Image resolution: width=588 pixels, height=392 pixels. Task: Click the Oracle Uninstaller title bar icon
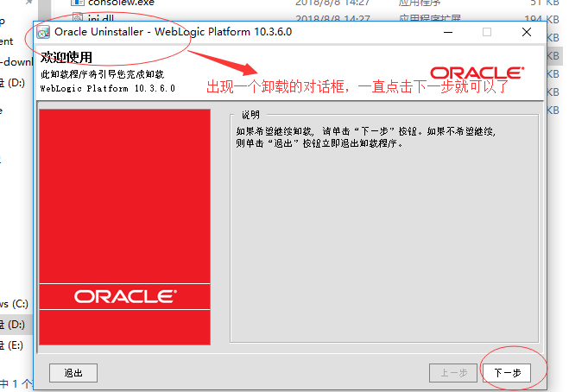point(43,32)
